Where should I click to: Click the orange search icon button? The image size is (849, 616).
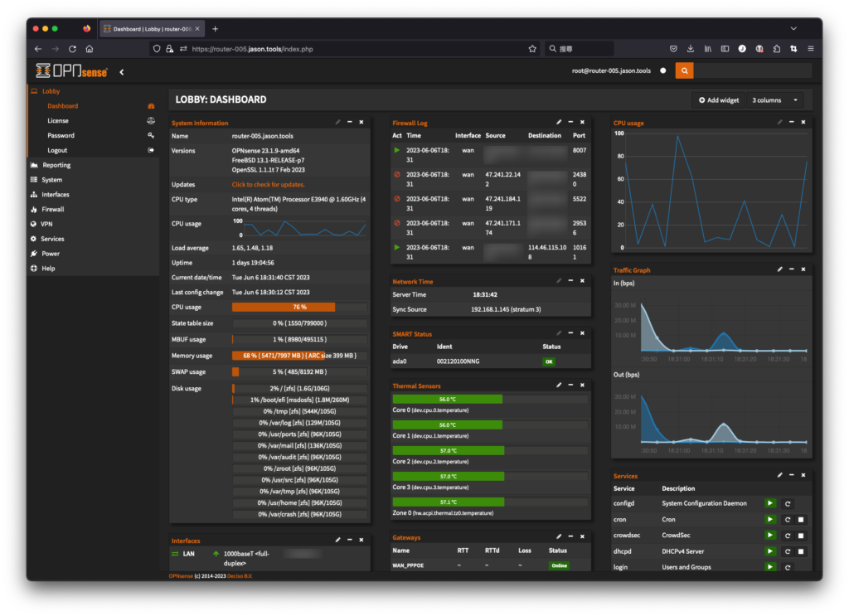(684, 71)
